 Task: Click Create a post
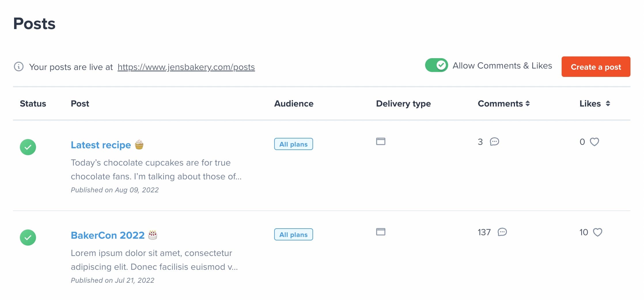click(596, 67)
